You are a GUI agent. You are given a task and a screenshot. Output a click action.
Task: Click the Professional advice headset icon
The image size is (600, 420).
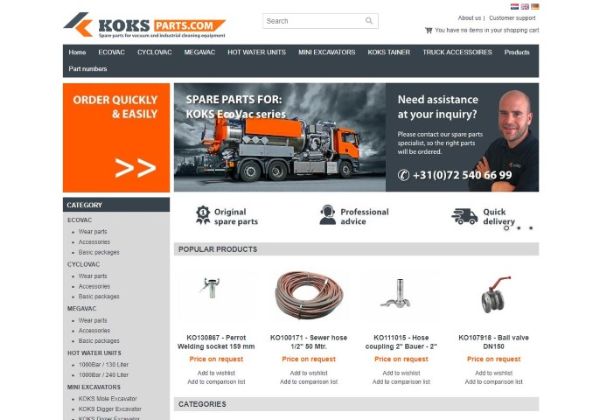pos(328,215)
